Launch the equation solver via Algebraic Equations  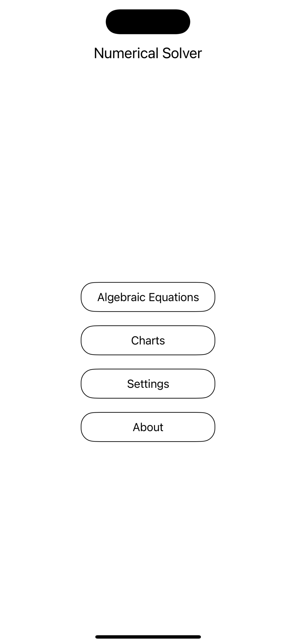point(148,297)
